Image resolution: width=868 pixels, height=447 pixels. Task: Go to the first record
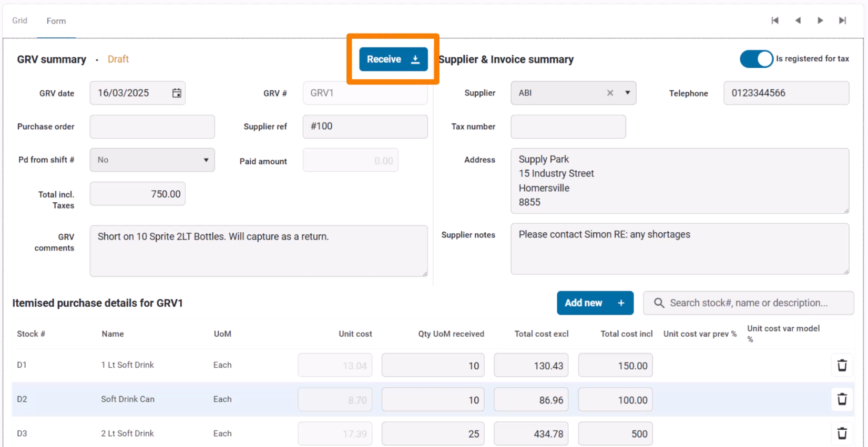tap(775, 20)
